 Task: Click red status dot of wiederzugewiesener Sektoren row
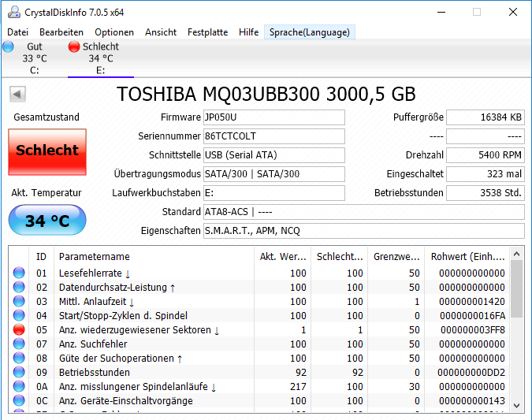pos(19,329)
